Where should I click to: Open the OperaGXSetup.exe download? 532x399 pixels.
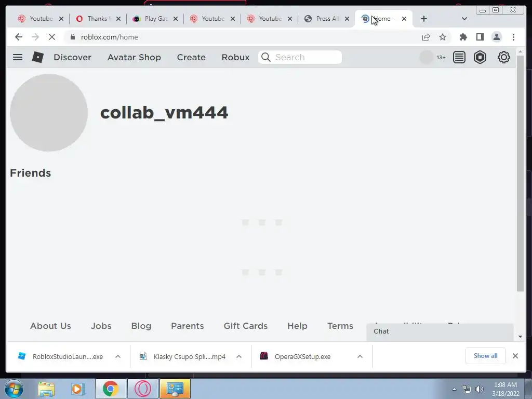click(x=303, y=356)
